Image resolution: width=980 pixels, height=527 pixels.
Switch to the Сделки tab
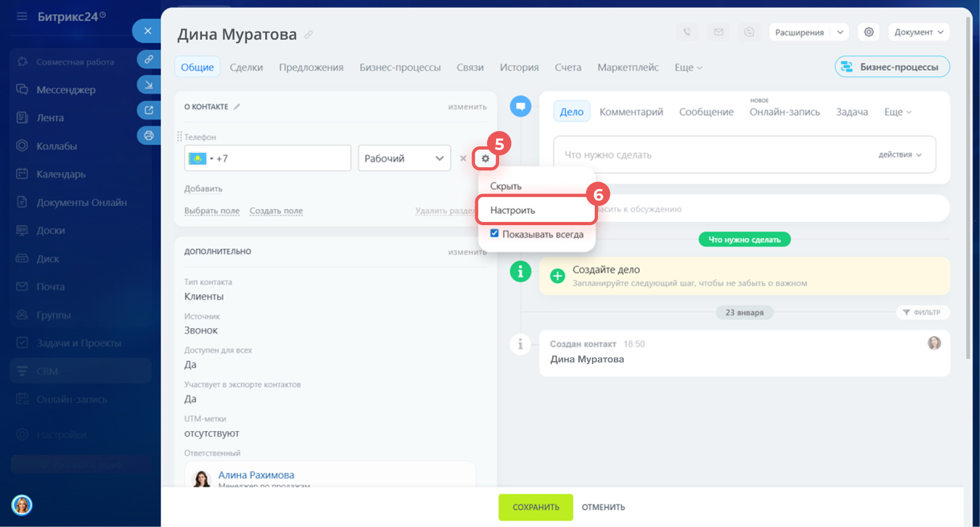coord(246,68)
